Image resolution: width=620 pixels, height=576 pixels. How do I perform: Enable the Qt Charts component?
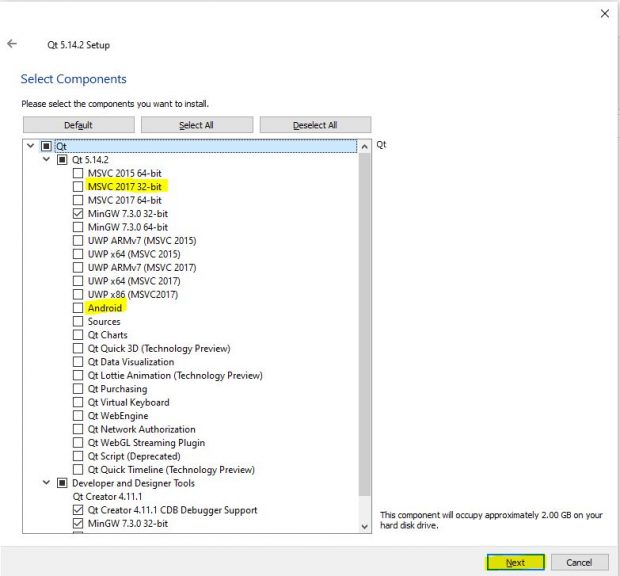click(78, 335)
